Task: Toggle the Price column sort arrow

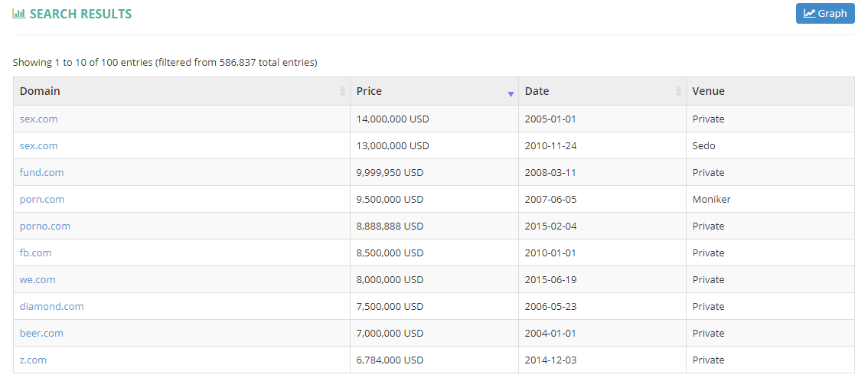Action: click(x=511, y=93)
